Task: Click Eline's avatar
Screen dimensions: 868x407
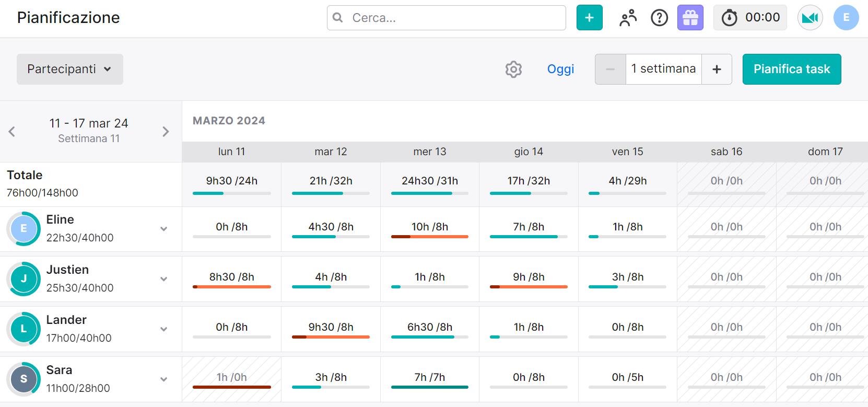Action: coord(24,229)
